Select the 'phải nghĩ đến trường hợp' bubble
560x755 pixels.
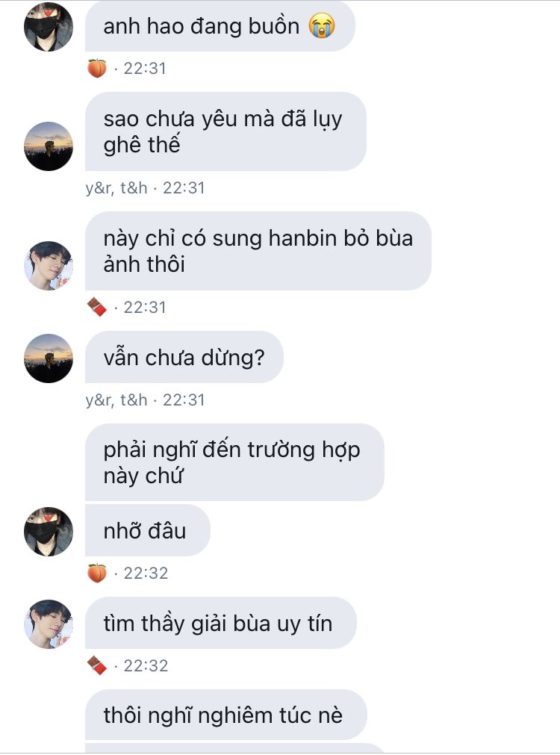coord(234,462)
